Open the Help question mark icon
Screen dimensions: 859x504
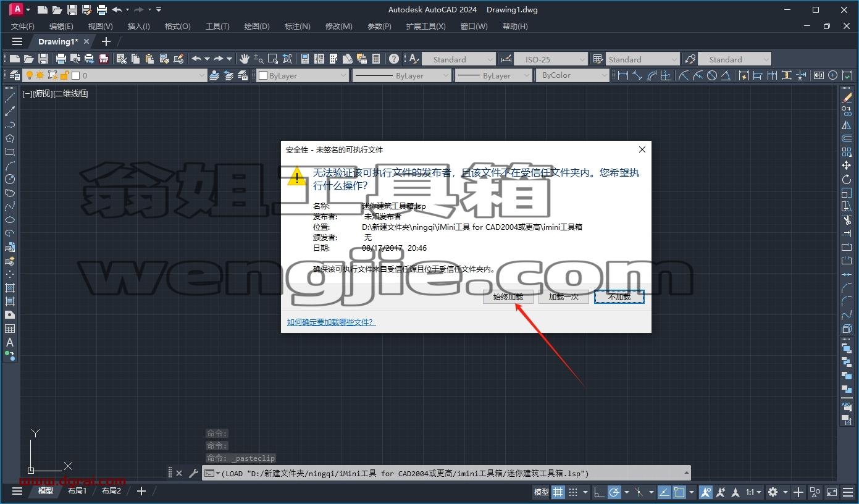point(394,59)
